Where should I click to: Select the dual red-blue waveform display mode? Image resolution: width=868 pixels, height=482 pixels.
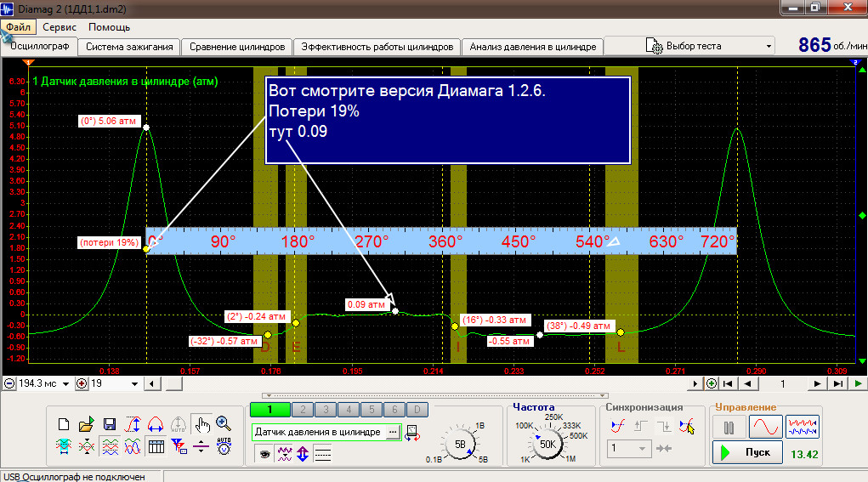click(803, 428)
